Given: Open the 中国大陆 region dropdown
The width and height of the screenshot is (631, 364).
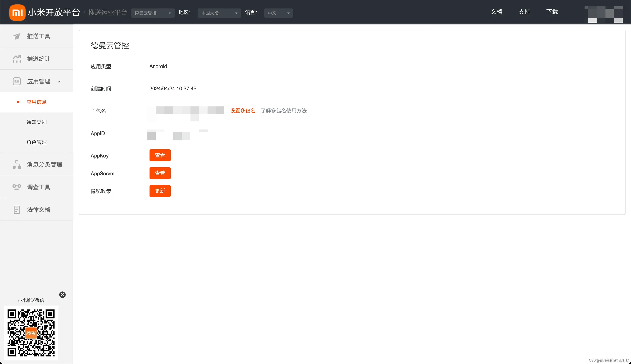Looking at the screenshot, I should click(219, 13).
